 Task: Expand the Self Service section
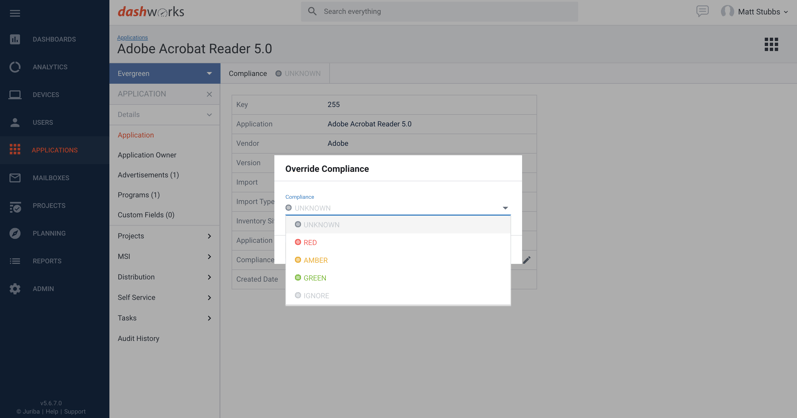[165, 297]
